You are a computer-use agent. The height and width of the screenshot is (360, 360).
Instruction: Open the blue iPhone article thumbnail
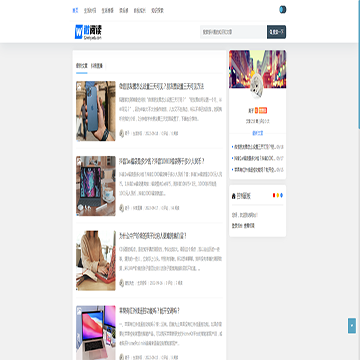(x=96, y=111)
